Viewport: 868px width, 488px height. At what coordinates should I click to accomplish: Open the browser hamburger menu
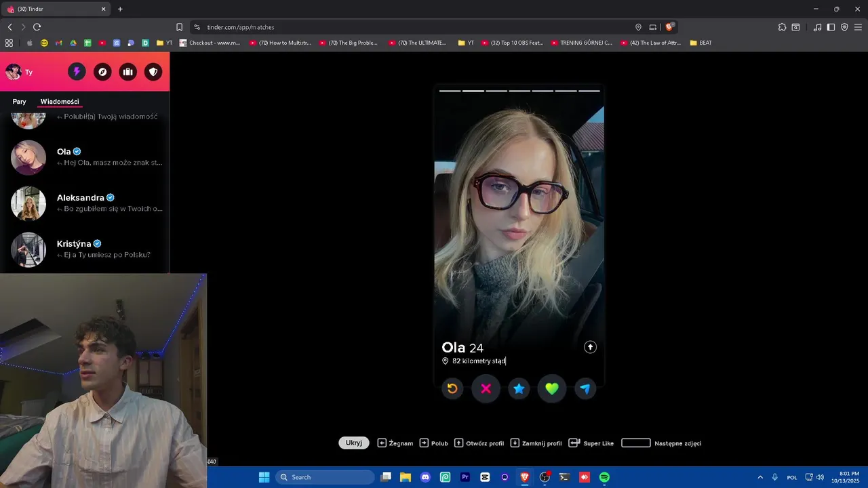[858, 27]
